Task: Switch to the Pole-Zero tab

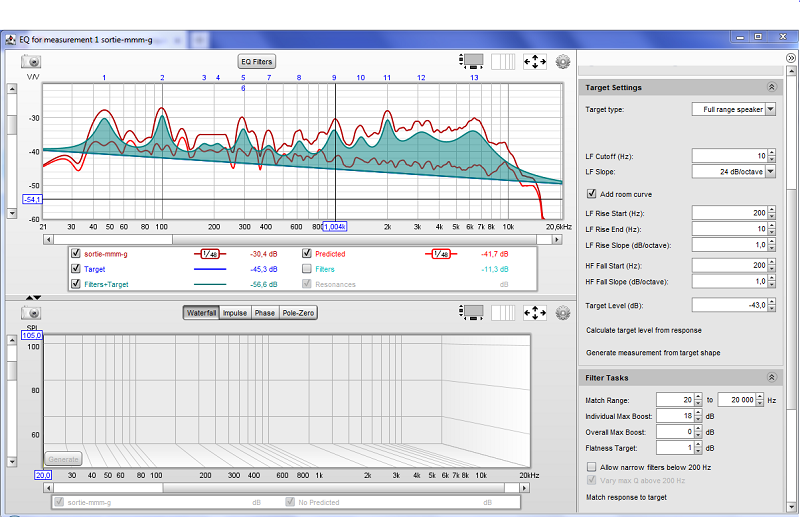Action: [298, 313]
